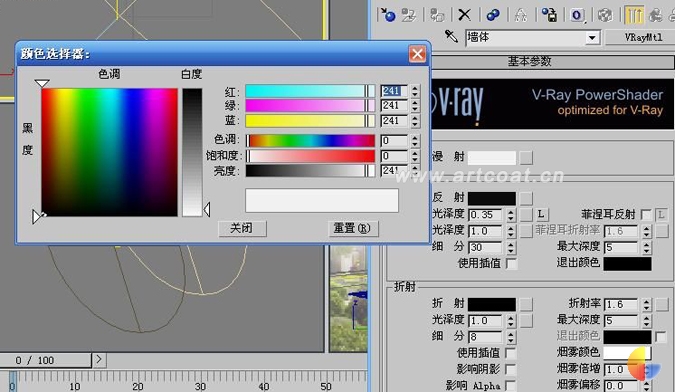The height and width of the screenshot is (392, 675).
Task: Click the 重置(R) button
Action: (x=353, y=228)
